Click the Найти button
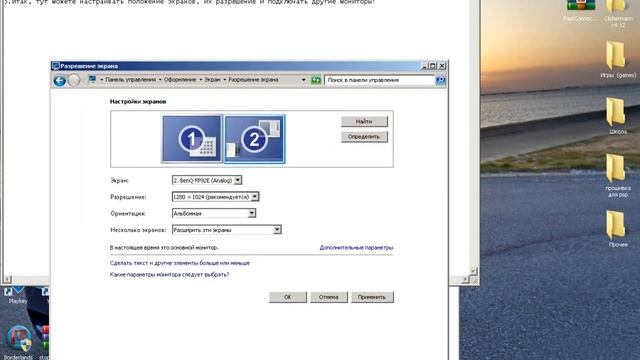Viewport: 640px width, 360px height. (x=364, y=121)
